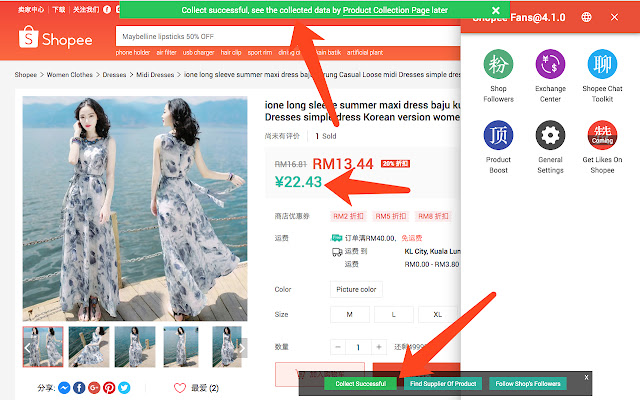The image size is (640, 400).
Task: Click 'sport rim' suggested search
Action: 260,53
